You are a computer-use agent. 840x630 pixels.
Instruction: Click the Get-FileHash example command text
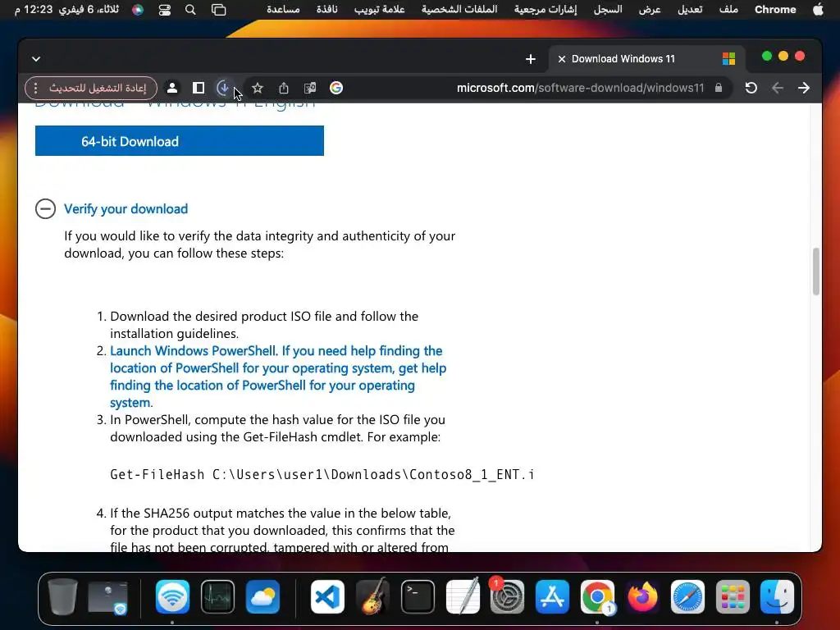pos(322,475)
